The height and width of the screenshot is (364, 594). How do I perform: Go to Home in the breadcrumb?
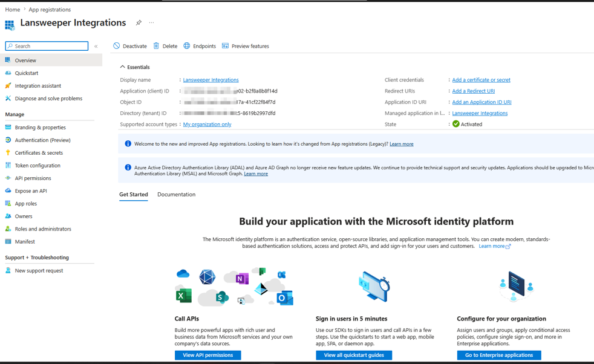(13, 10)
